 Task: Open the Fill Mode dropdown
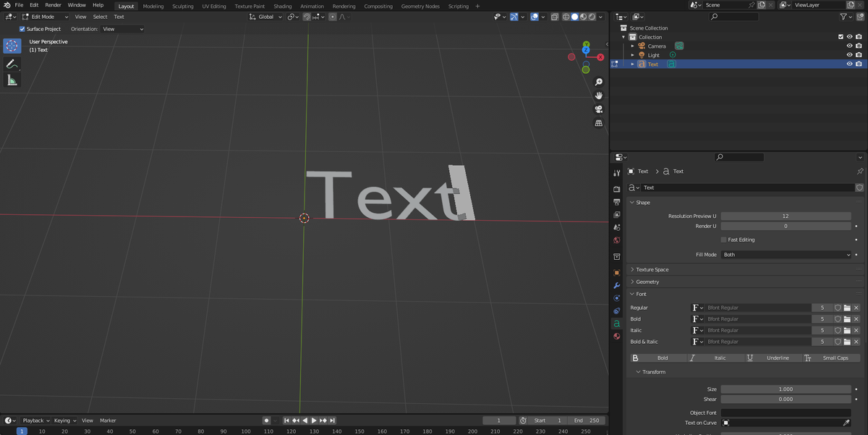(x=786, y=255)
